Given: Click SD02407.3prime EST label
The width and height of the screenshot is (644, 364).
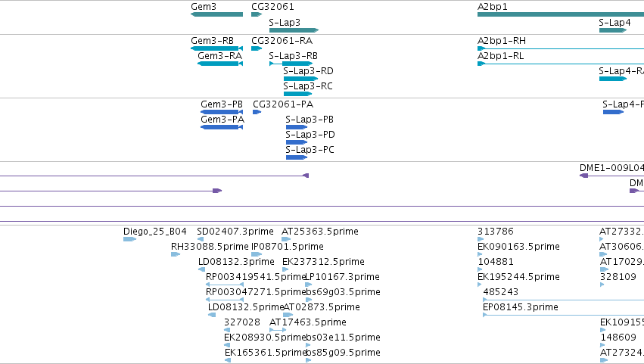Looking at the screenshot, I should point(235,232).
